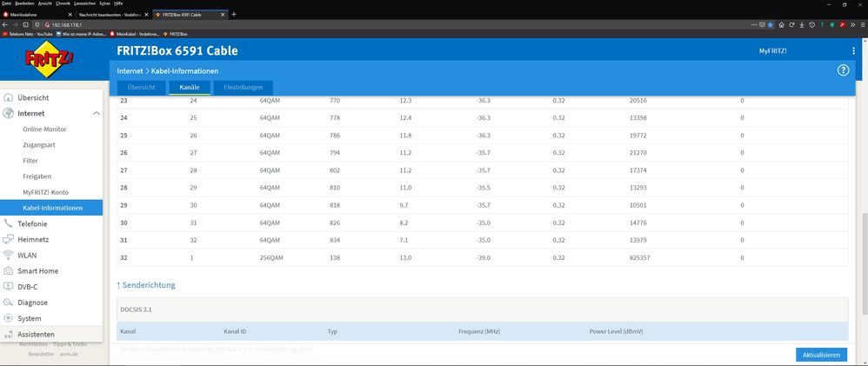Open Wie ist meine IP-Adresse bookmark
868x366 pixels.
tap(81, 34)
